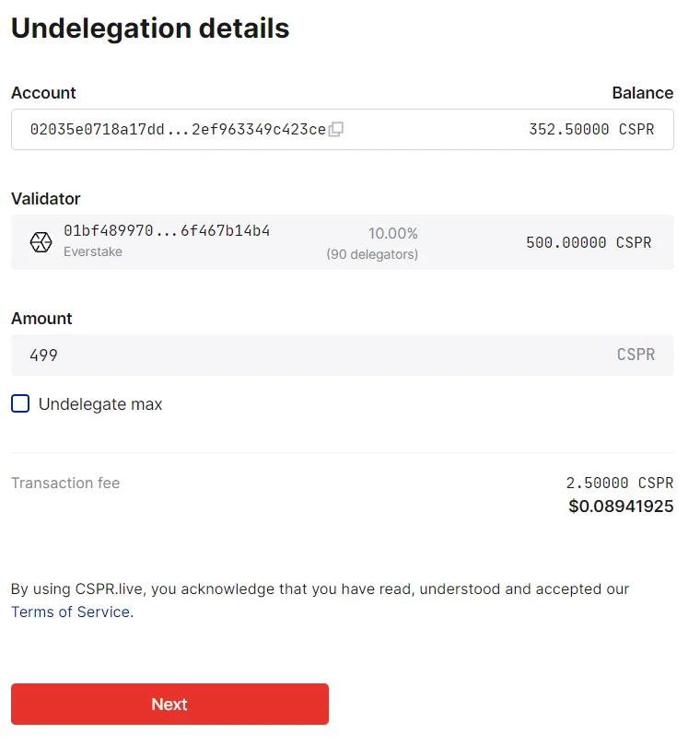The width and height of the screenshot is (700, 746).
Task: Click the Undelegation details heading
Action: click(x=149, y=29)
